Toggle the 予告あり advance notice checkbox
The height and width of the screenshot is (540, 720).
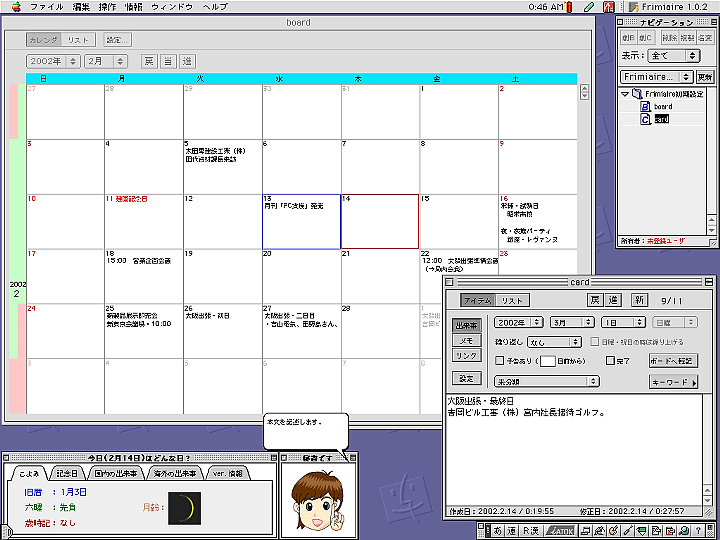click(x=500, y=361)
